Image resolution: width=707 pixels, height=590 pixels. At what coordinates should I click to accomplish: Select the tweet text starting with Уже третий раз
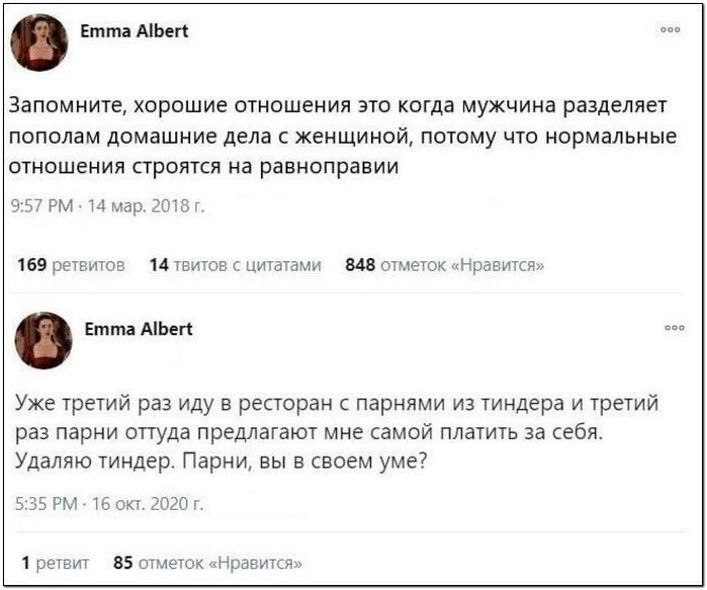coord(337,432)
